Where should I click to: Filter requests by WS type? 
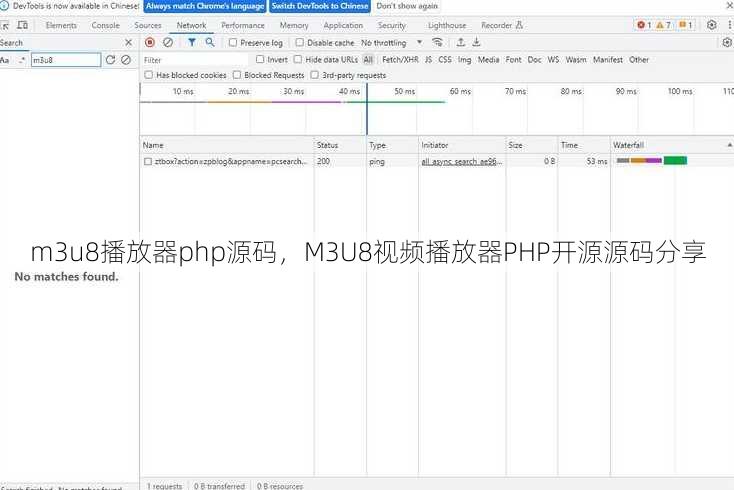tap(553, 59)
